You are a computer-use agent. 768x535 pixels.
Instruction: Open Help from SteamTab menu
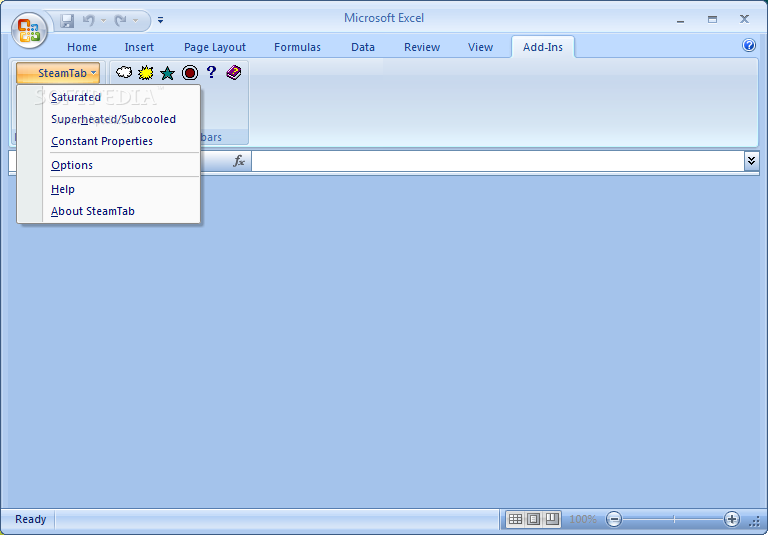(109, 189)
